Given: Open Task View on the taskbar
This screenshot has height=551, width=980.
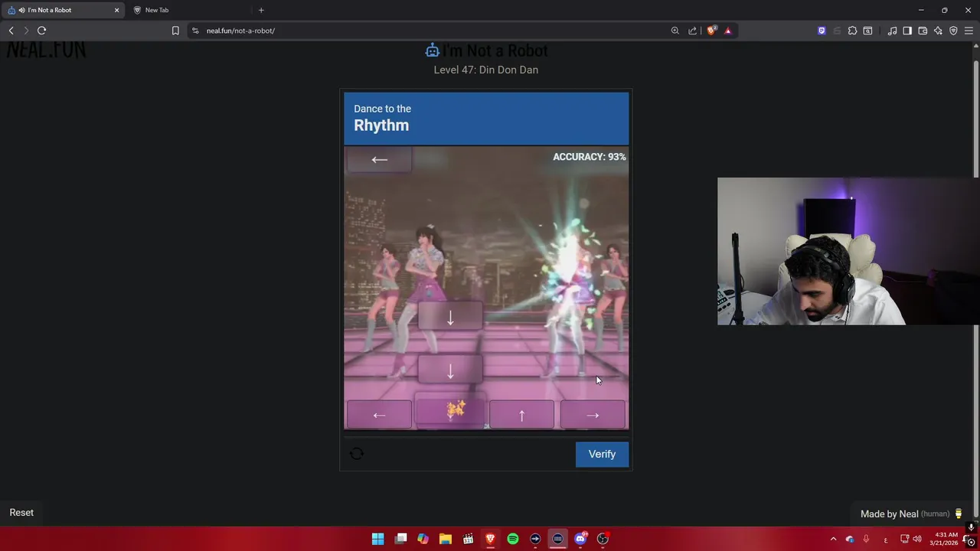Looking at the screenshot, I should 400,539.
